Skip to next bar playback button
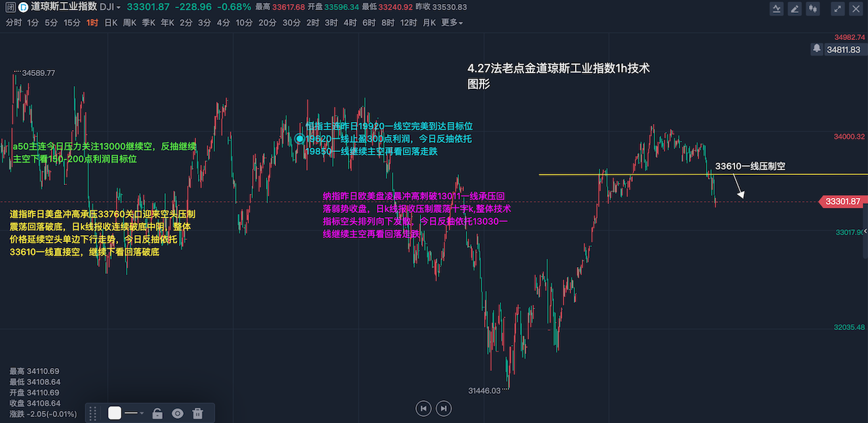Screen dimensions: 868x423 pos(443,408)
